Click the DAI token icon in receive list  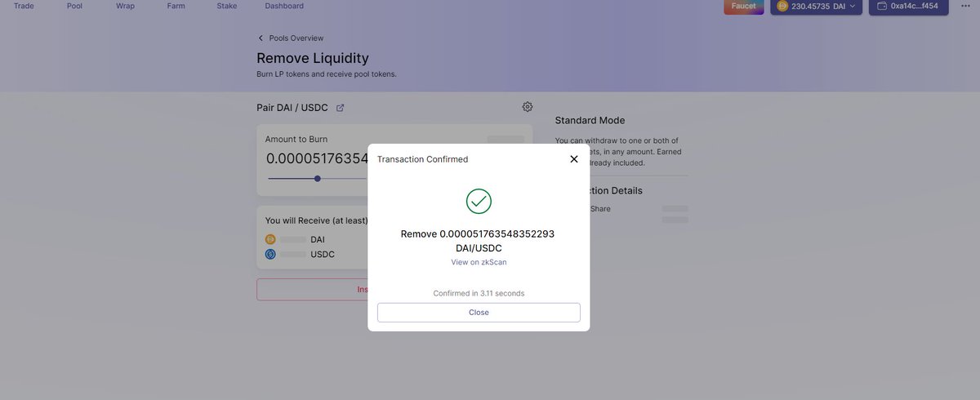[270, 239]
